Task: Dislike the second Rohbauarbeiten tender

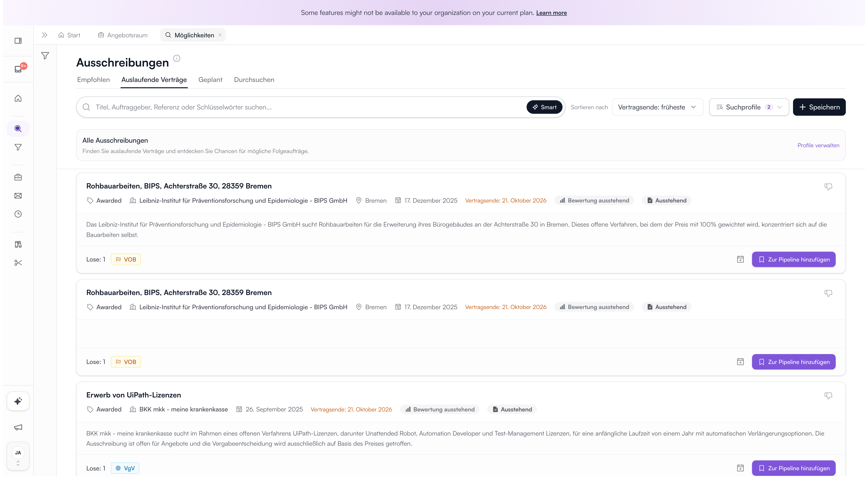Action: point(828,293)
